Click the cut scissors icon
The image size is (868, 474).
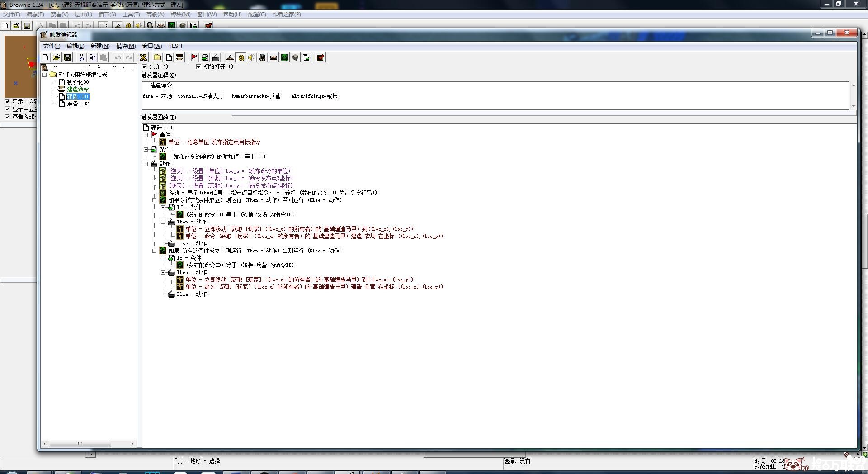click(81, 57)
